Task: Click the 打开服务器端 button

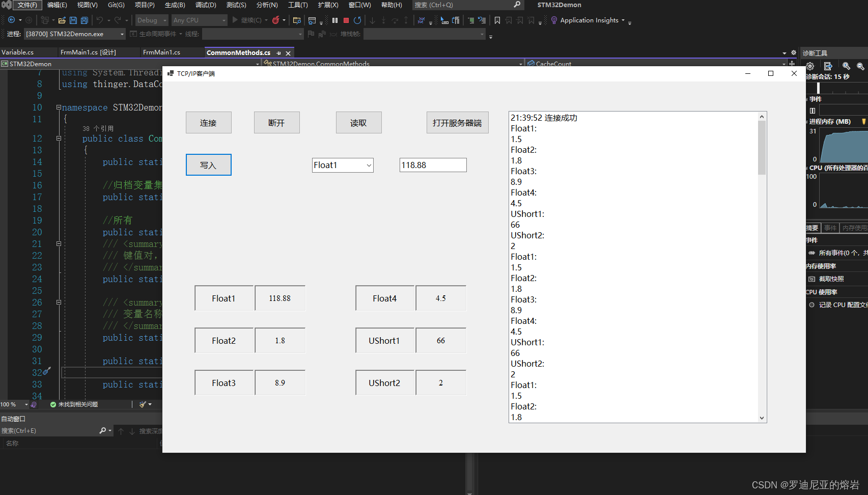Action: 457,123
